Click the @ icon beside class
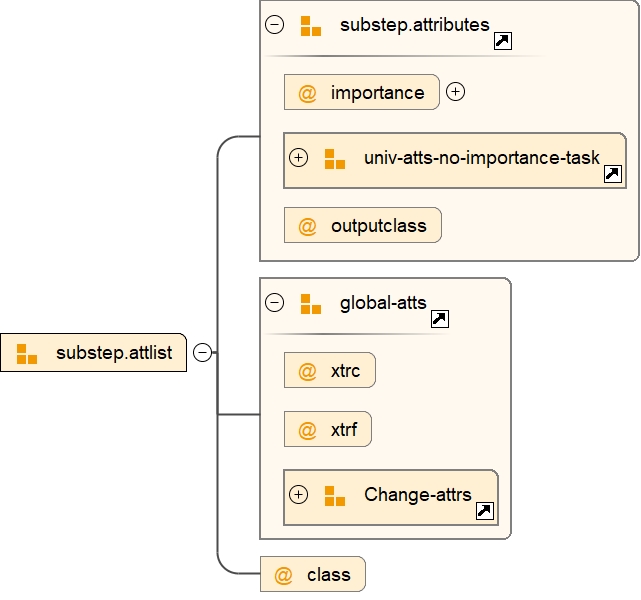 tap(284, 575)
